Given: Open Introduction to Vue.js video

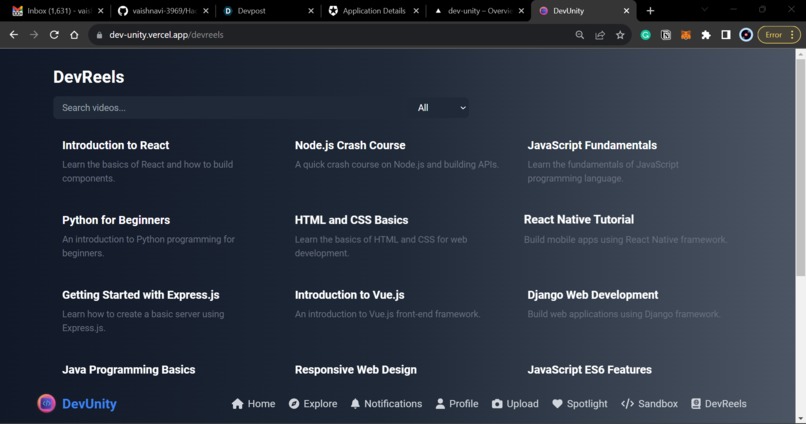Looking at the screenshot, I should [x=350, y=295].
